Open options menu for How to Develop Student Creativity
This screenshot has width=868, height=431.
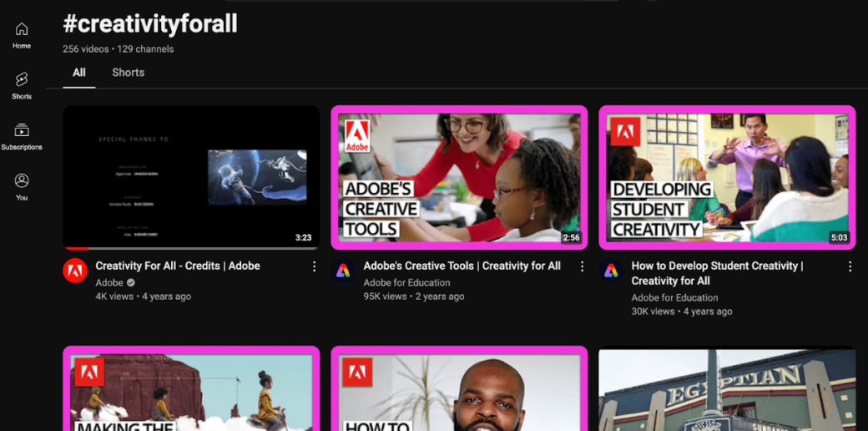click(850, 266)
